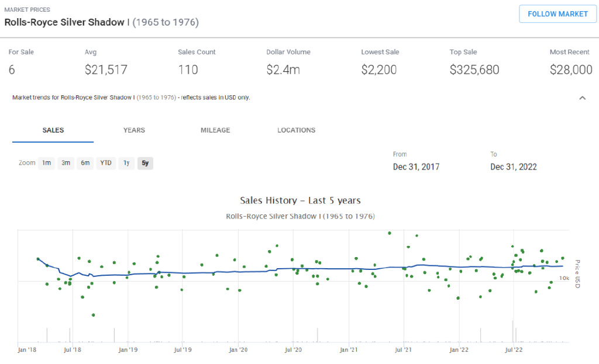Click the For Sale count 6
Image resolution: width=599 pixels, height=364 pixels.
pos(12,70)
